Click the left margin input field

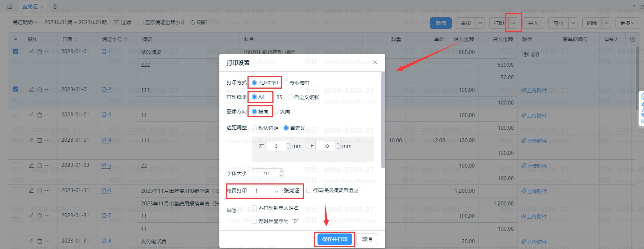pyautogui.click(x=276, y=146)
